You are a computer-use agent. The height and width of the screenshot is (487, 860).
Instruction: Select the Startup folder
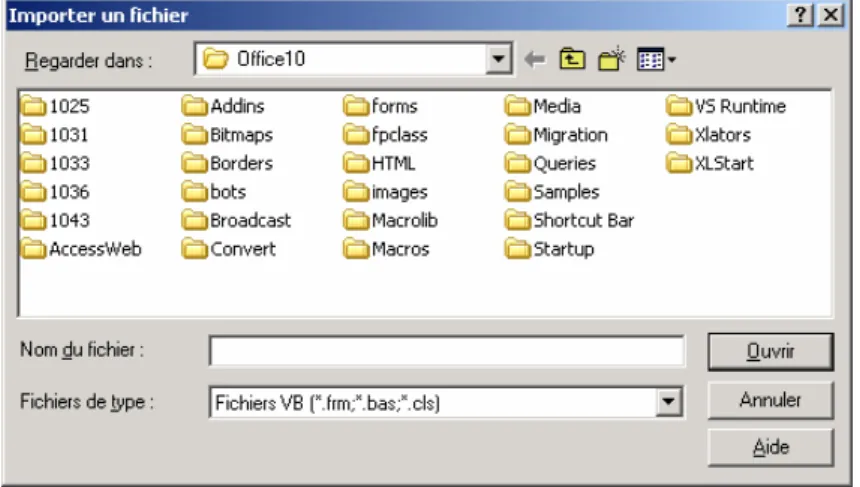(x=550, y=249)
